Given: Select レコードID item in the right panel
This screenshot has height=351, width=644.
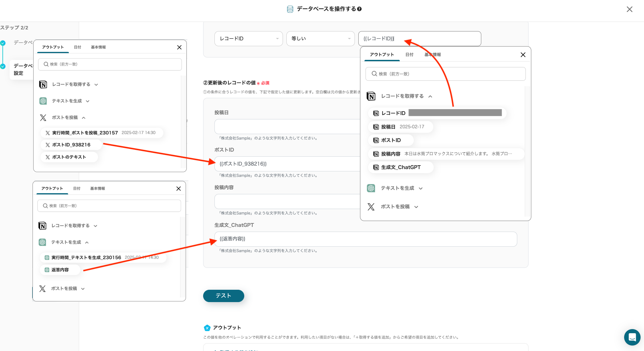Looking at the screenshot, I should (x=437, y=113).
